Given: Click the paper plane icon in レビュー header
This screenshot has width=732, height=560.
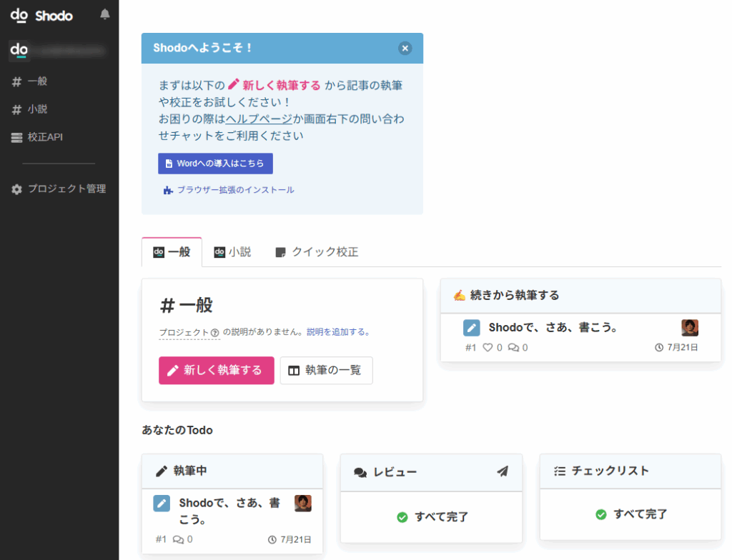Looking at the screenshot, I should 503,471.
